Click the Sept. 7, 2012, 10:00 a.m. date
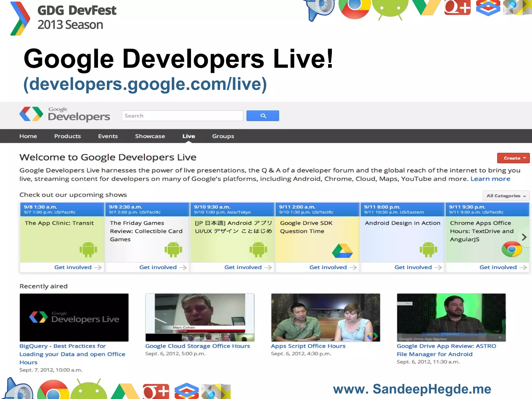532x399 pixels. [x=51, y=370]
